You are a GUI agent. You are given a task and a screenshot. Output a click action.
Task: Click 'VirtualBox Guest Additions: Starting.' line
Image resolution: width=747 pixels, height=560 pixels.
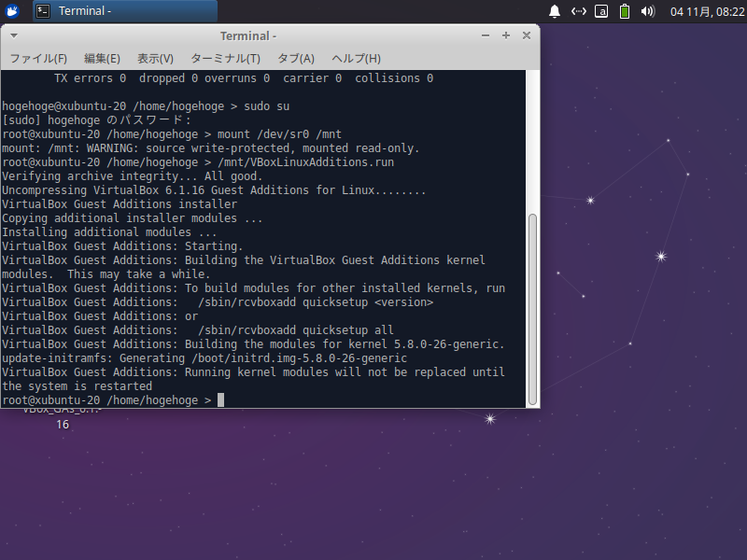(122, 246)
